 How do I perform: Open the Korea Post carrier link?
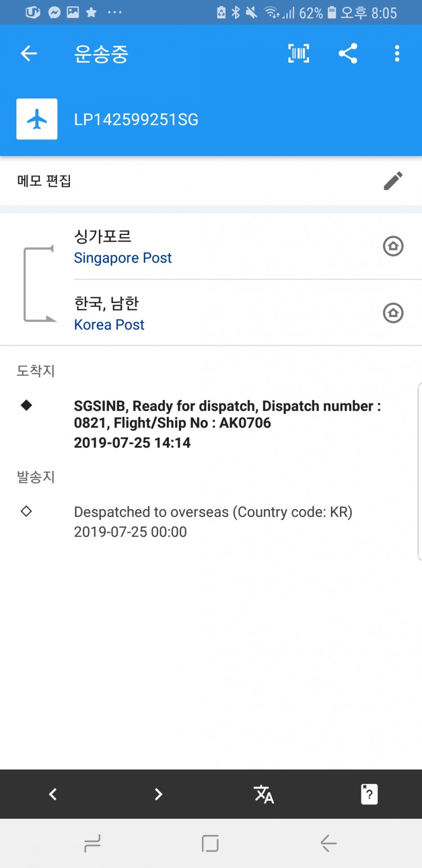click(109, 325)
